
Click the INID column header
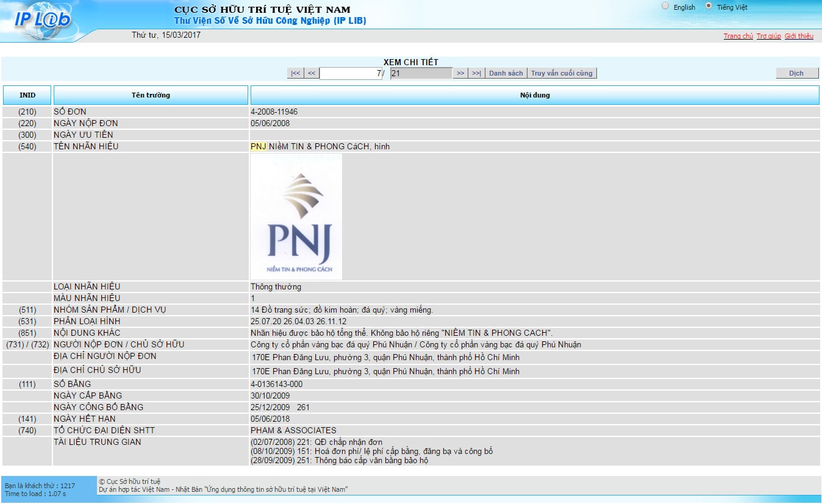pyautogui.click(x=27, y=95)
